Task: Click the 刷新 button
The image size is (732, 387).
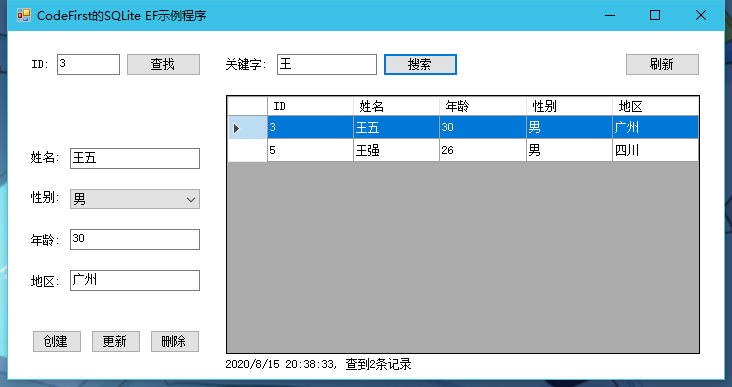Action: pos(662,64)
